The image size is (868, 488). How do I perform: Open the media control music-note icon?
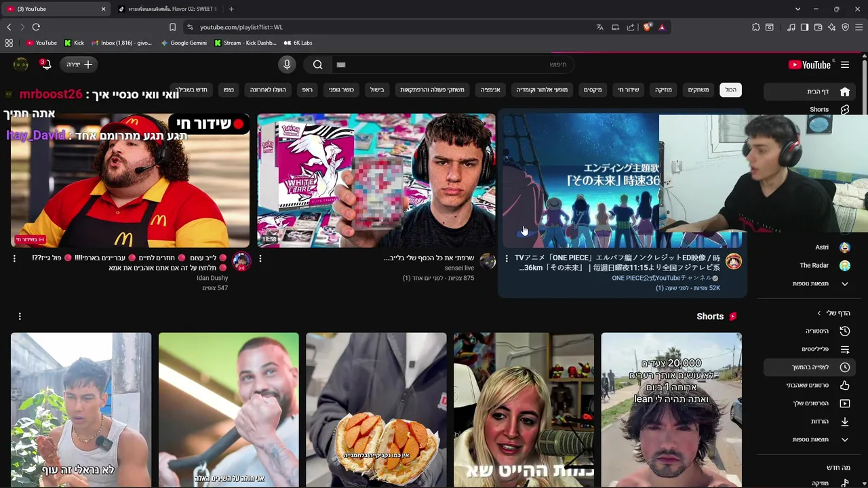(x=791, y=27)
